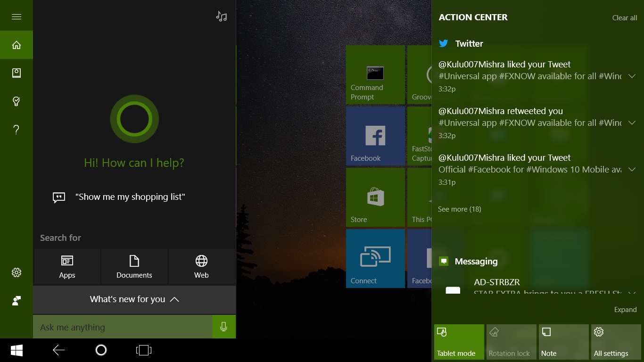
Task: Open Cortana Help question mark icon
Action: [17, 130]
